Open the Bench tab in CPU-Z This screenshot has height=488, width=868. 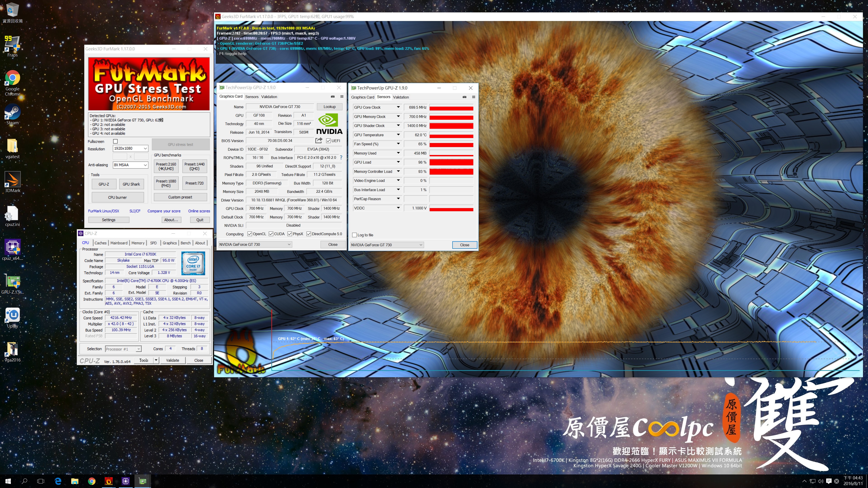185,243
